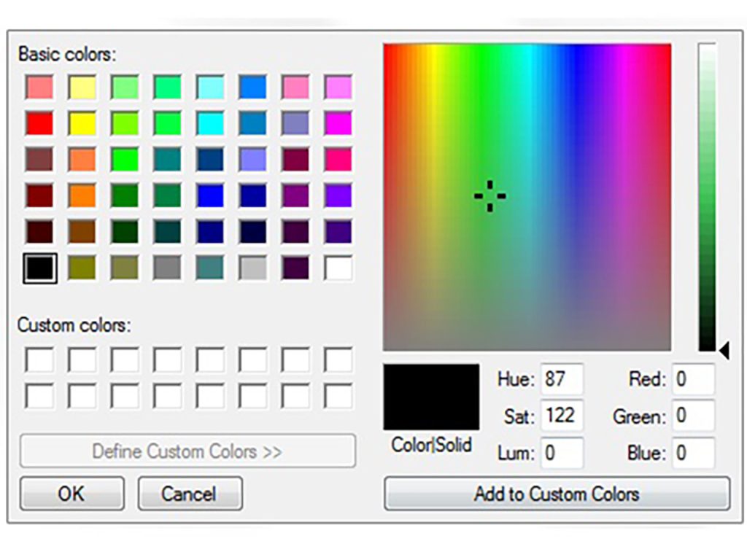Select the black basic color swatch
Screen dimensions: 747x560
(x=39, y=268)
